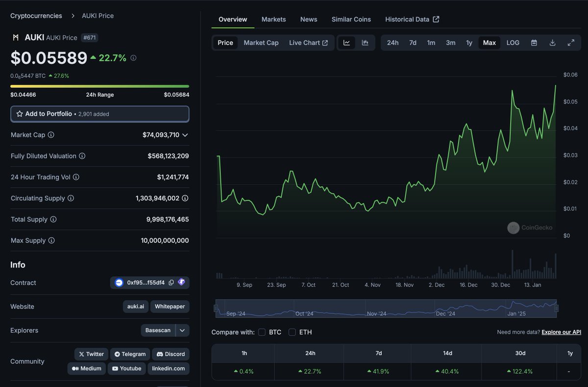Switch to the Overview tab
This screenshot has height=387, width=588.
coord(233,19)
